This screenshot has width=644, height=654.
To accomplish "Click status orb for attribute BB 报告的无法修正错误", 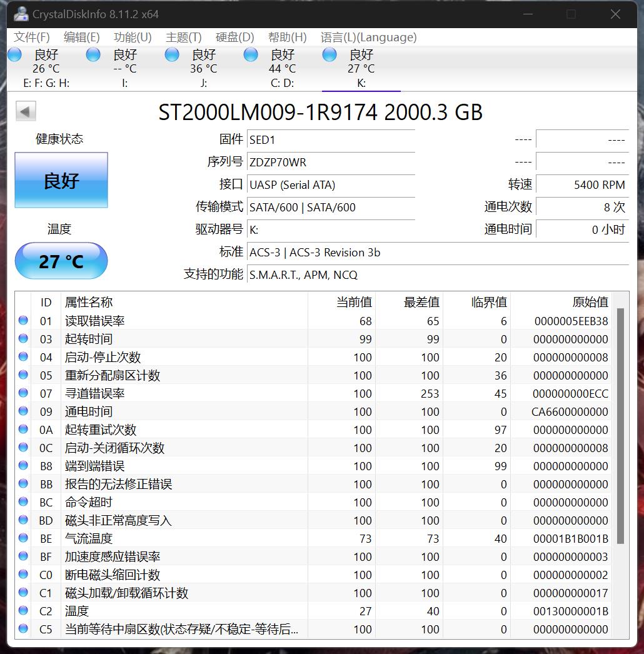I will [x=23, y=483].
